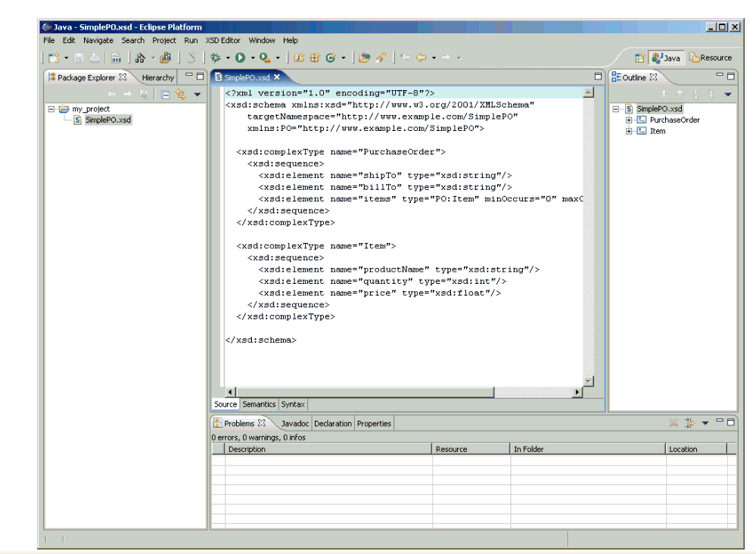Toggle Link with Editor in Package Explorer

coord(180,95)
